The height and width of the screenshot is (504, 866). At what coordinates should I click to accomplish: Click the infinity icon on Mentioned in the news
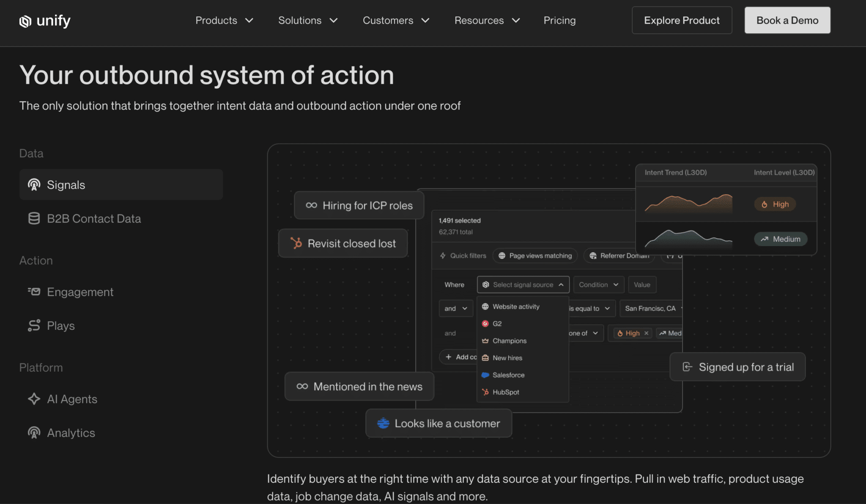302,386
